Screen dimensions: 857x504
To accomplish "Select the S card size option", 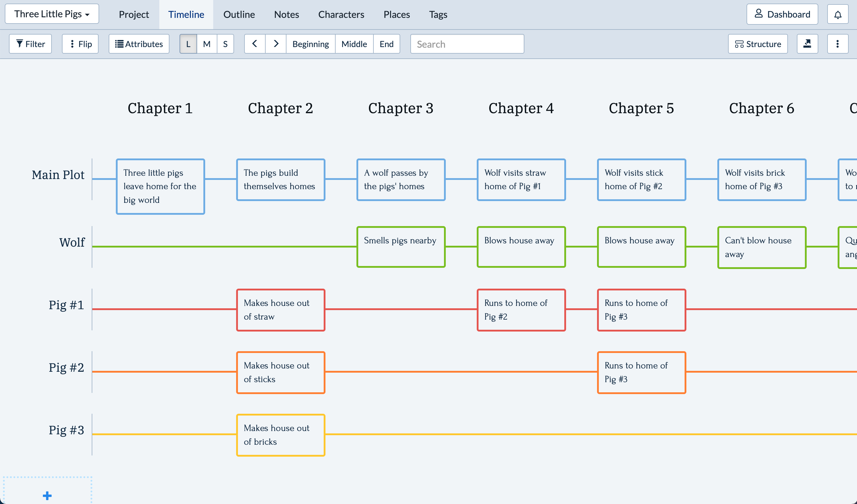I will point(225,43).
